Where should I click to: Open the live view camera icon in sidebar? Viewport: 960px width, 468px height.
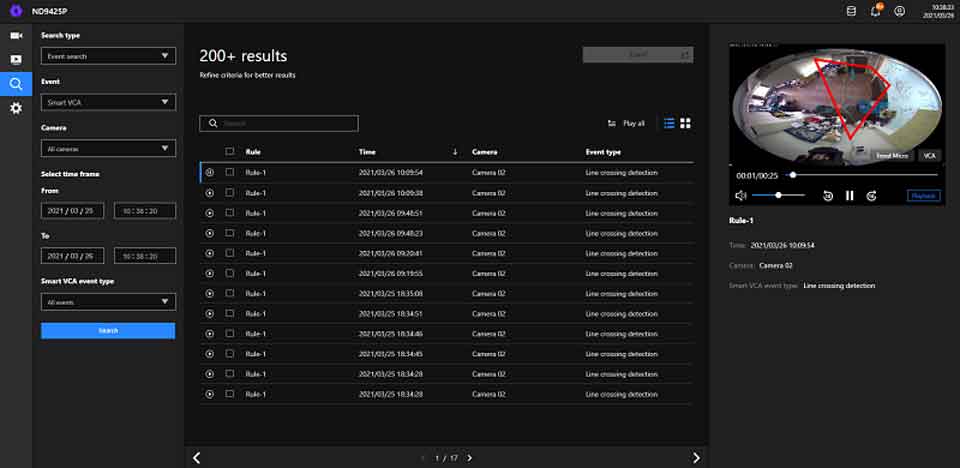point(16,35)
